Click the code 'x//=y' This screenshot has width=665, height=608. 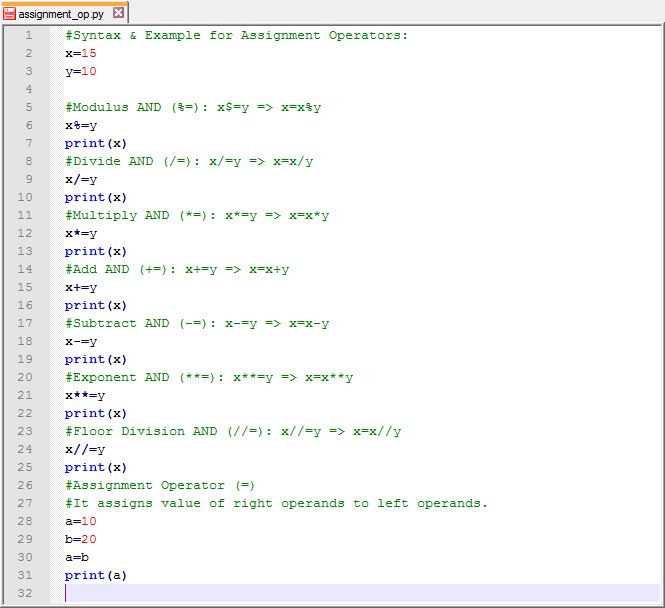pyautogui.click(x=85, y=449)
